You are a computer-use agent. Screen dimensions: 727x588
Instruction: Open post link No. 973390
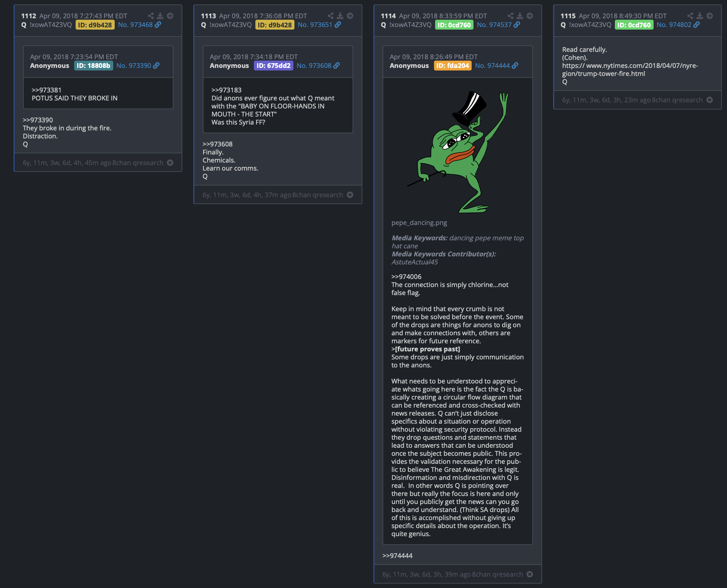pyautogui.click(x=134, y=65)
